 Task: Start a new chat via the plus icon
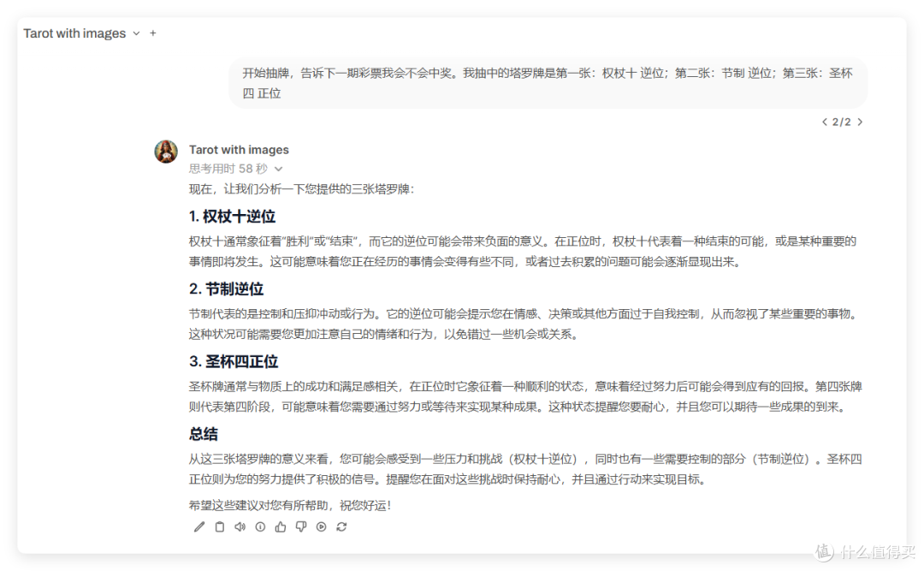tap(153, 33)
